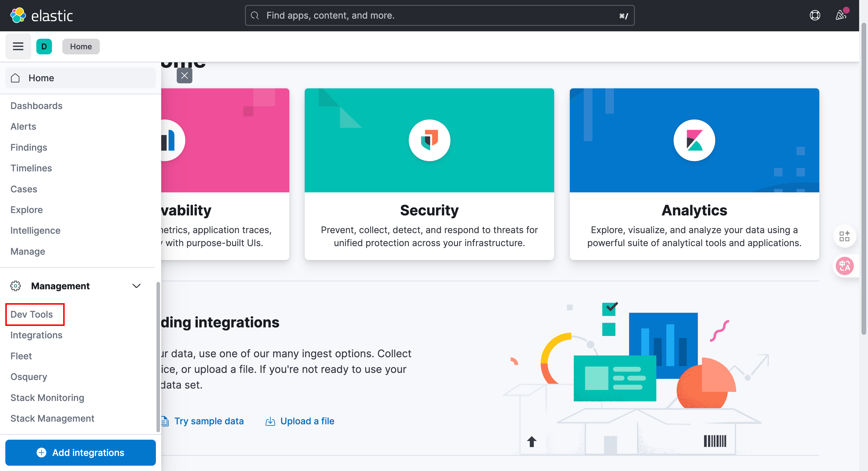Open Manage from the sidebar
Viewport: 868px width, 471px height.
28,251
